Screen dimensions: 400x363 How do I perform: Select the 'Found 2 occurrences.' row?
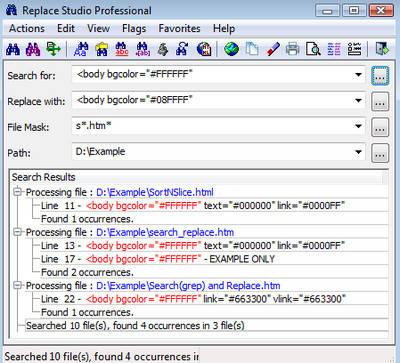[214, 272]
